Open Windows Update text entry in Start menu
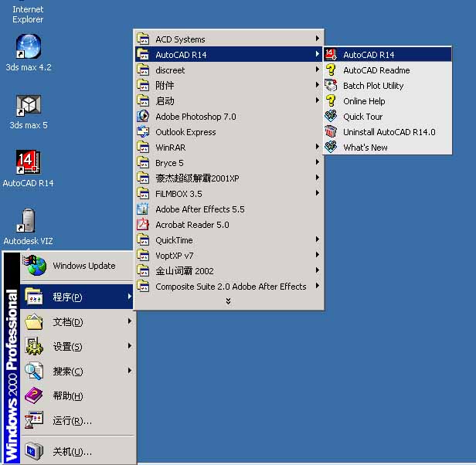 pos(84,266)
